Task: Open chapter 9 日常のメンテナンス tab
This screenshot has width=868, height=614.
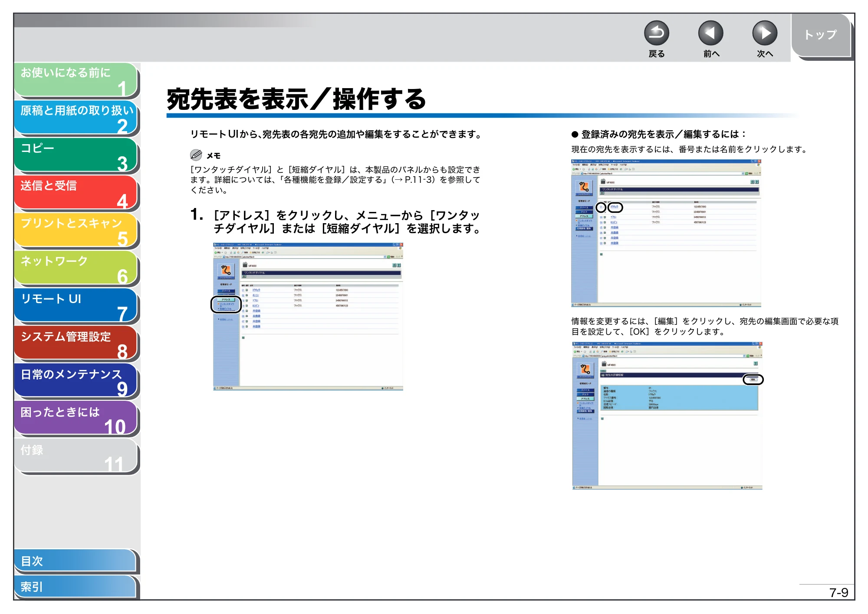Action: click(76, 381)
